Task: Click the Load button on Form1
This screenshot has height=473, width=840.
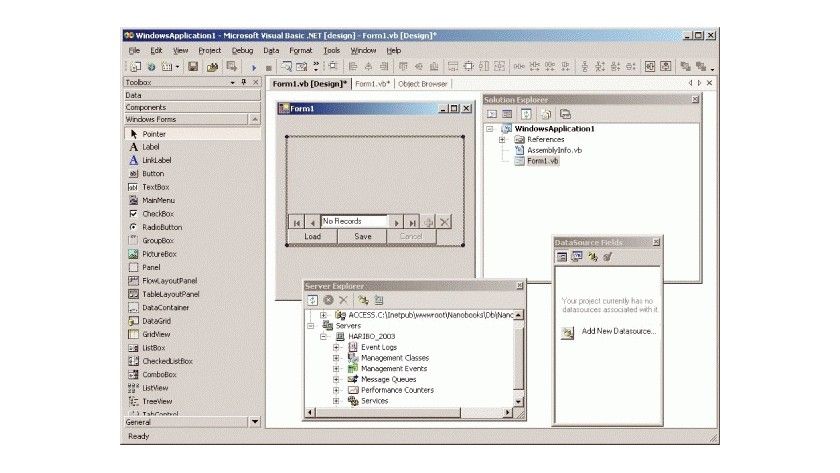Action: pos(312,237)
